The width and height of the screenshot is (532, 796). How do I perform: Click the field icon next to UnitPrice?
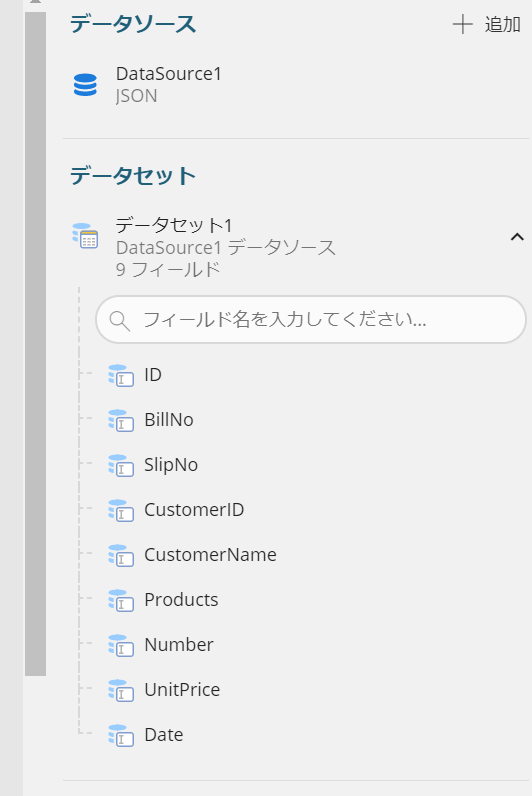click(x=121, y=690)
